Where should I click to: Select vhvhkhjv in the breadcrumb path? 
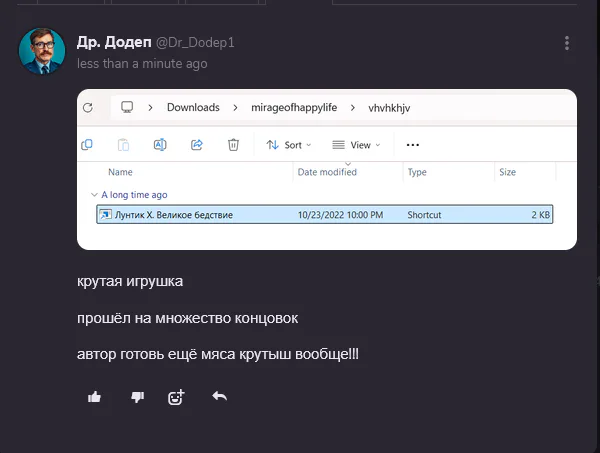[x=389, y=108]
